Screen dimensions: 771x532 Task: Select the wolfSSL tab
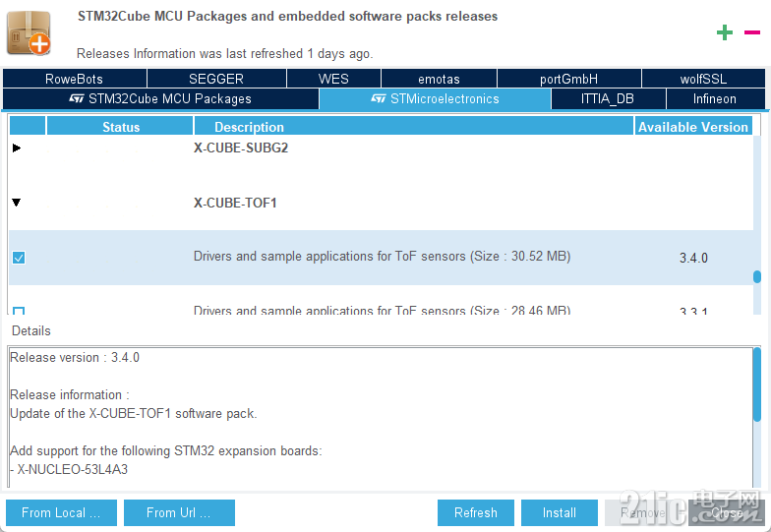[703, 79]
